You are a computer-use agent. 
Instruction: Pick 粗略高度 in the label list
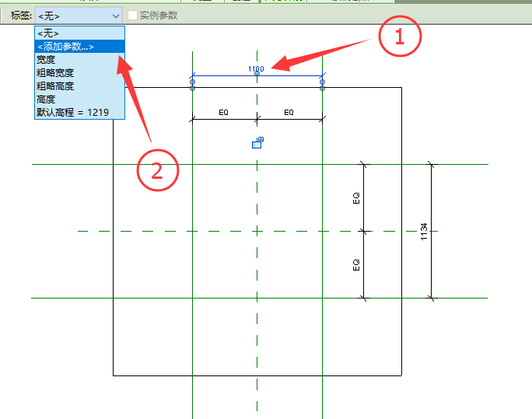click(x=80, y=86)
